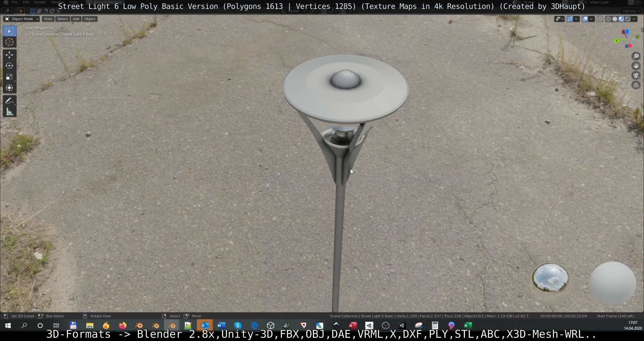Switch to material preview shading

(x=621, y=19)
